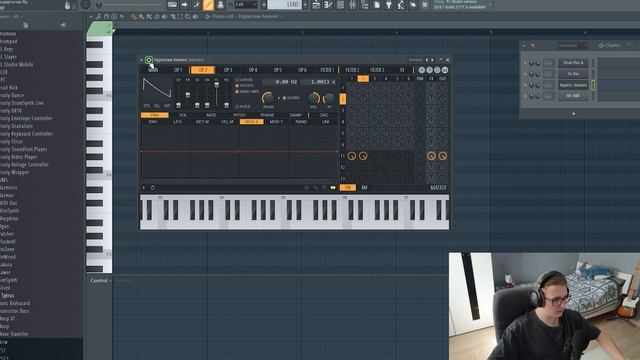Select the Draw pencil tool in piano roll

133,17
